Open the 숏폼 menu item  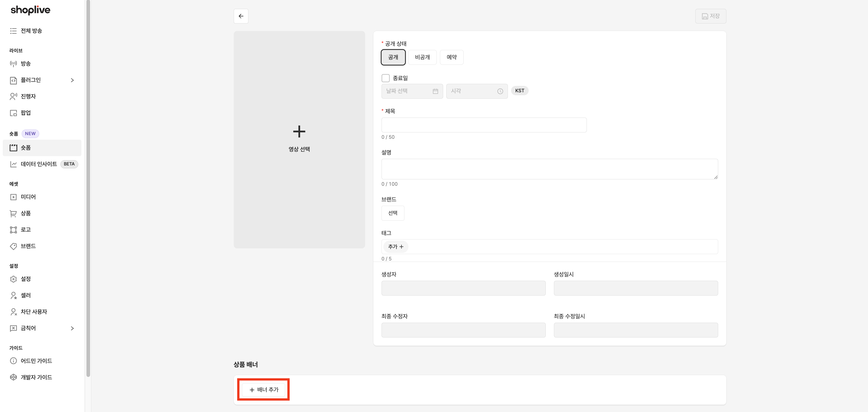click(42, 148)
